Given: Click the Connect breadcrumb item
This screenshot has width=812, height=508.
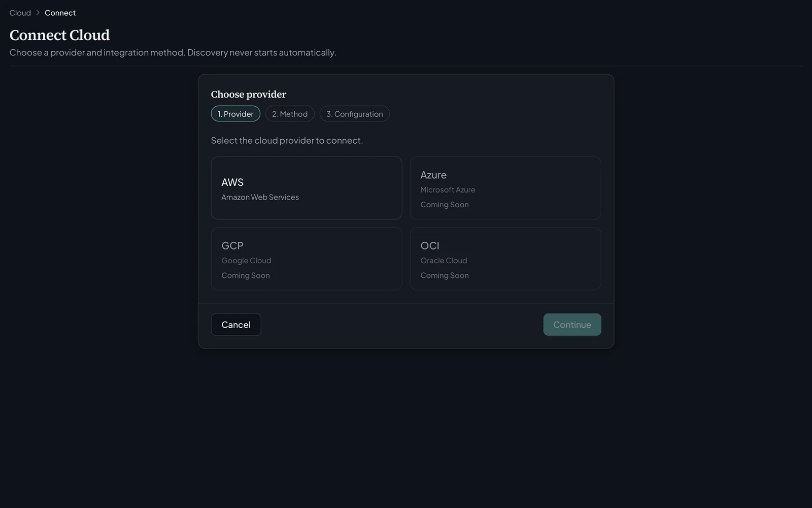Looking at the screenshot, I should pyautogui.click(x=60, y=13).
